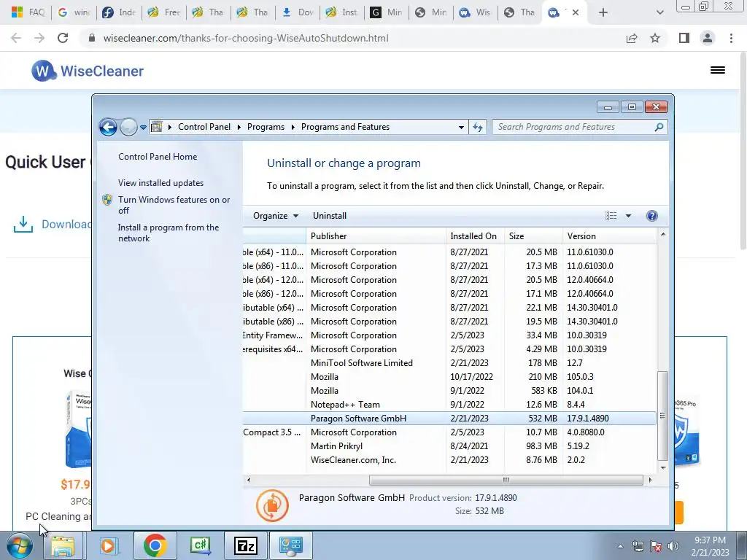Open the Organize dropdown menu
Viewport: 747px width, 560px height.
tap(275, 216)
